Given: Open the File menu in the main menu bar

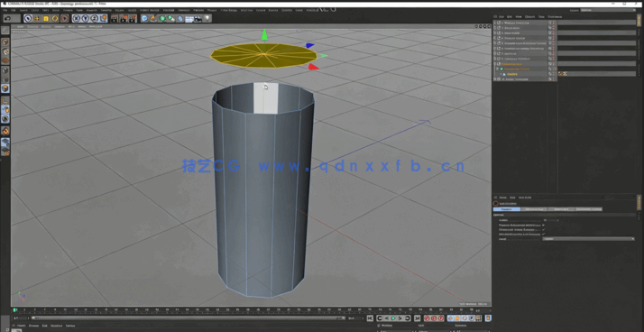Looking at the screenshot, I should pos(5,9).
